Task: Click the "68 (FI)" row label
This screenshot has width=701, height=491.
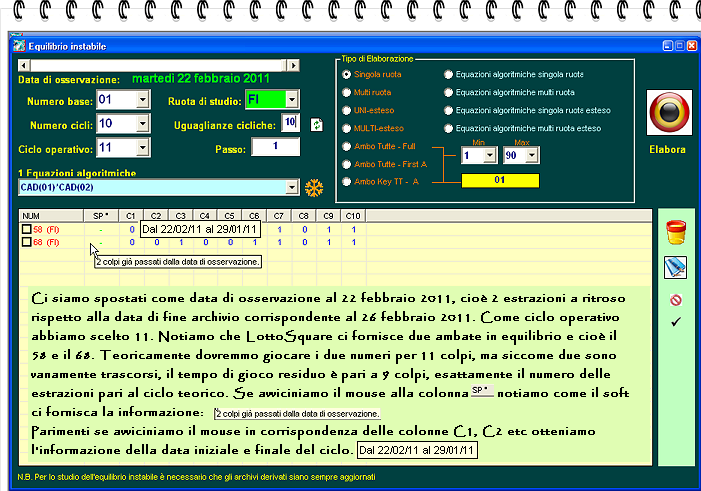Action: tap(46, 242)
